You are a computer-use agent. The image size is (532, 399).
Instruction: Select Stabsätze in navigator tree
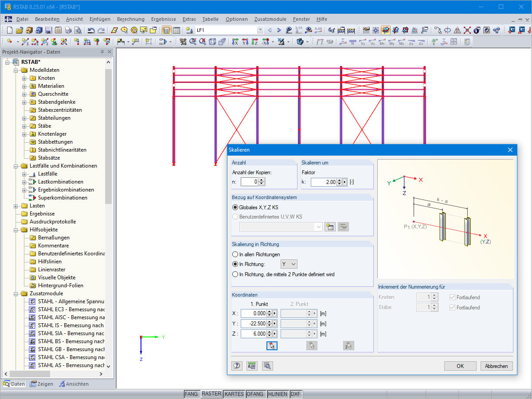(x=49, y=158)
